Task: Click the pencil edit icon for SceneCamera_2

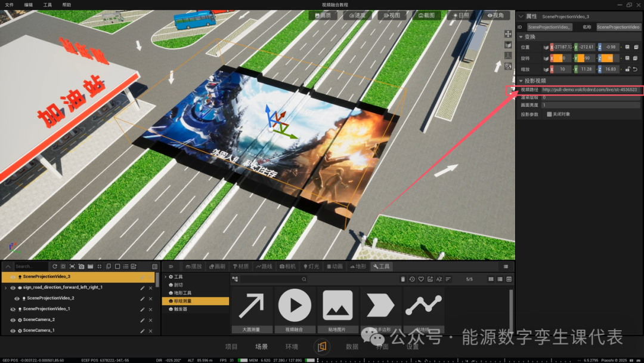Action: tap(142, 320)
